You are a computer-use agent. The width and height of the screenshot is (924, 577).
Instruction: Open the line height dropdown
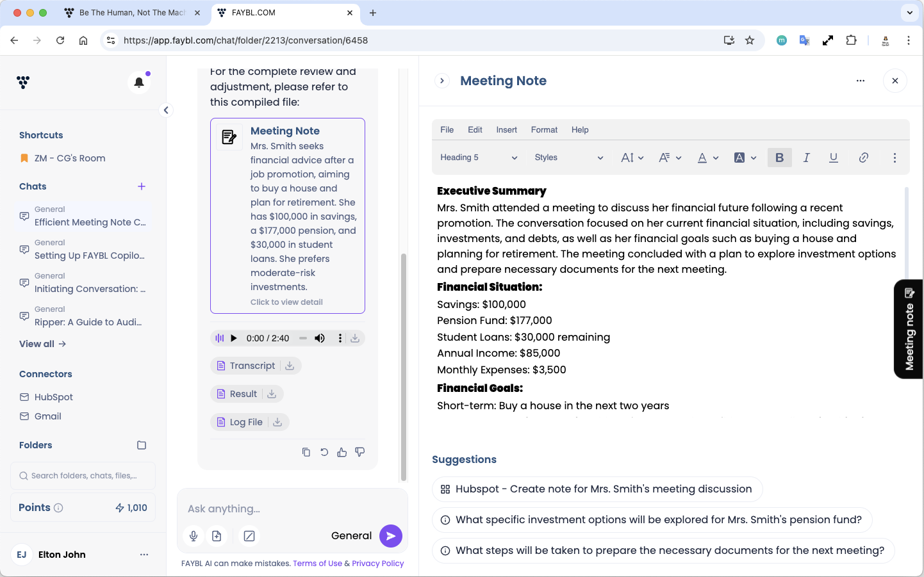coord(670,158)
